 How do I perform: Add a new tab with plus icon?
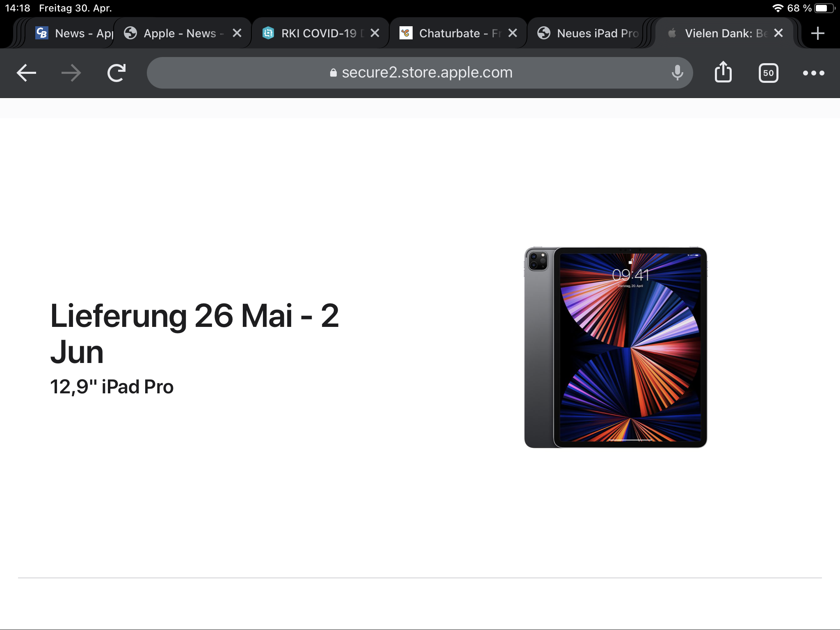tap(817, 33)
